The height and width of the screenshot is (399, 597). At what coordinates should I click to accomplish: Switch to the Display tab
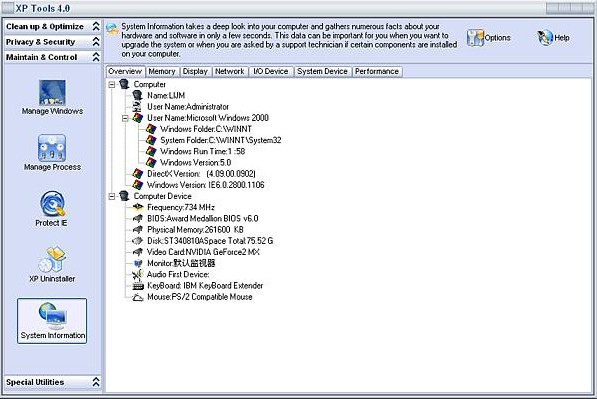[x=195, y=71]
